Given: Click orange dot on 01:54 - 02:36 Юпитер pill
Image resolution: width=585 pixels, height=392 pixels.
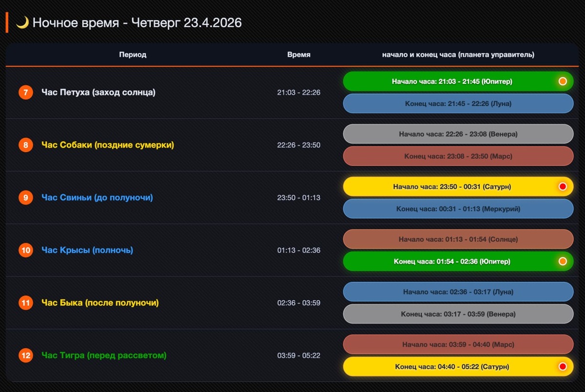Looking at the screenshot, I should coord(563,261).
